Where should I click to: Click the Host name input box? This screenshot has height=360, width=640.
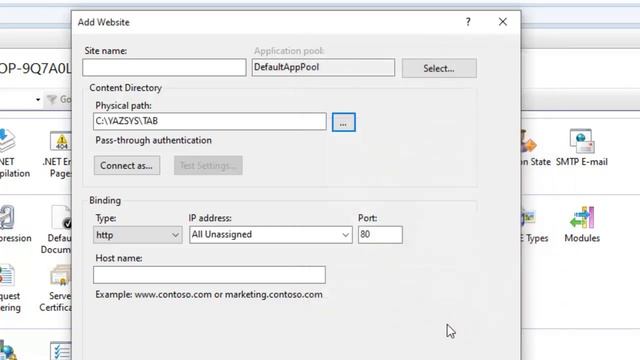(x=209, y=275)
